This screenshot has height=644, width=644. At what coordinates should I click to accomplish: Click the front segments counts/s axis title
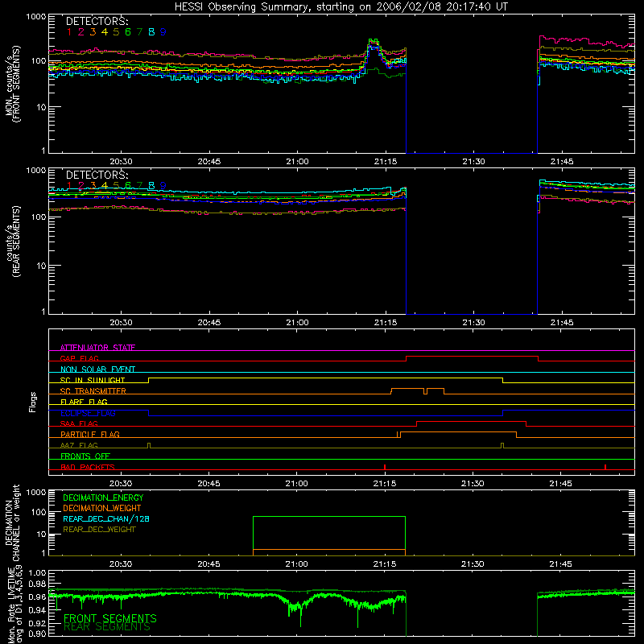tap(13, 84)
